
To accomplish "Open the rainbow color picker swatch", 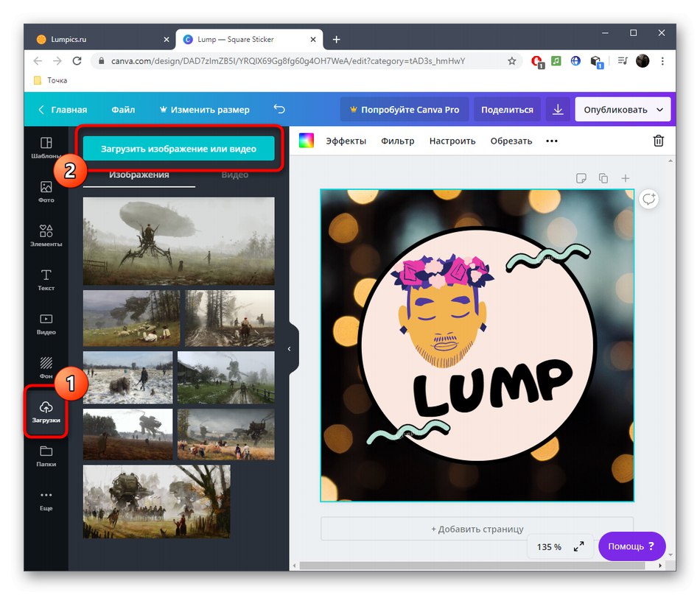I will 307,141.
